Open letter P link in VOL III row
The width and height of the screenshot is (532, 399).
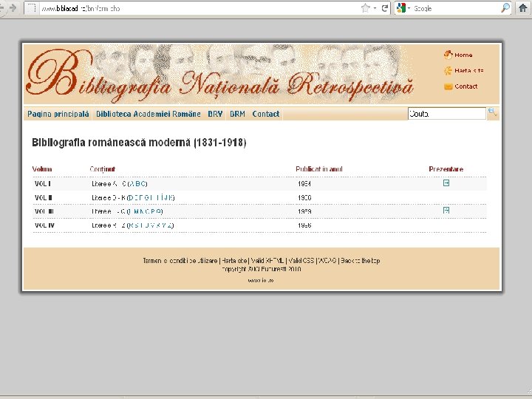click(153, 211)
